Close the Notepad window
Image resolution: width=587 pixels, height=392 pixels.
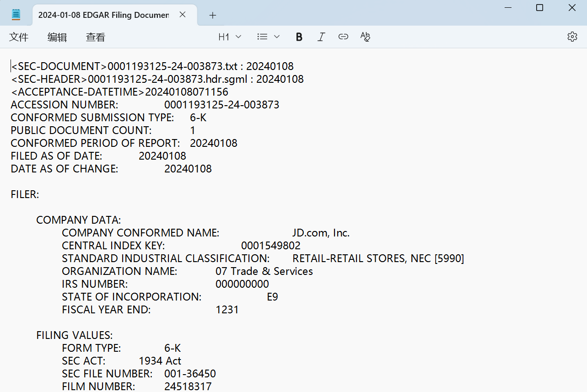click(572, 8)
